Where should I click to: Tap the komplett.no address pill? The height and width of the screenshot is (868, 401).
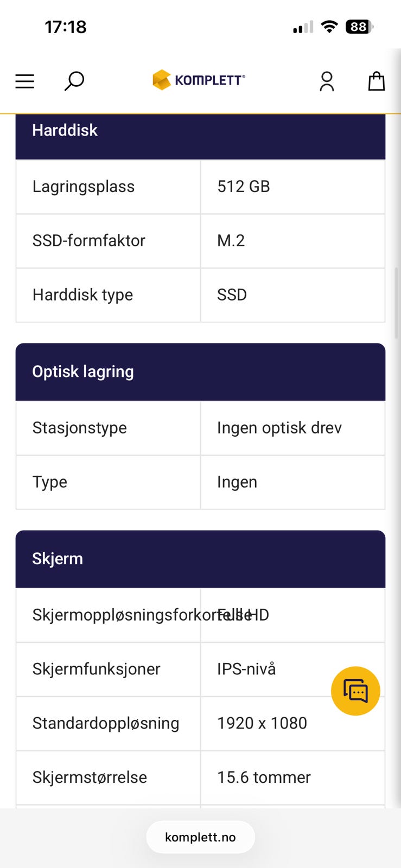tap(200, 837)
